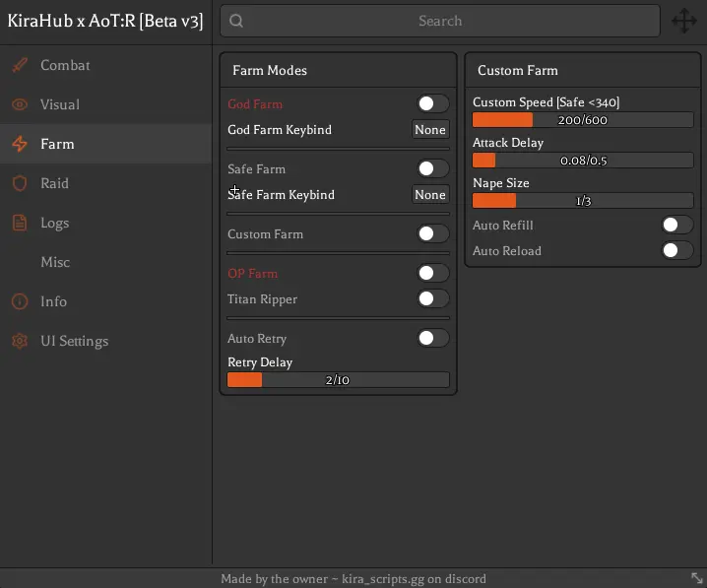The width and height of the screenshot is (707, 588).
Task: Click the Farm Modes panel header
Action: tap(339, 70)
